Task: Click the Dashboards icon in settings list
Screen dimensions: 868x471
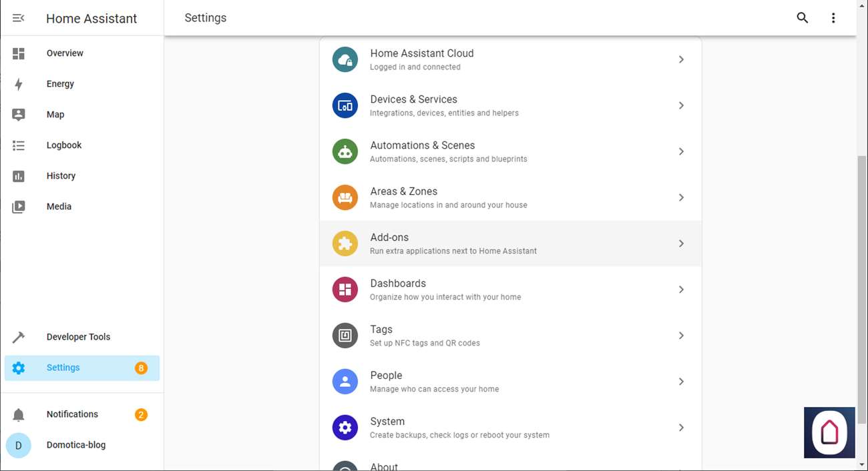Action: (345, 290)
